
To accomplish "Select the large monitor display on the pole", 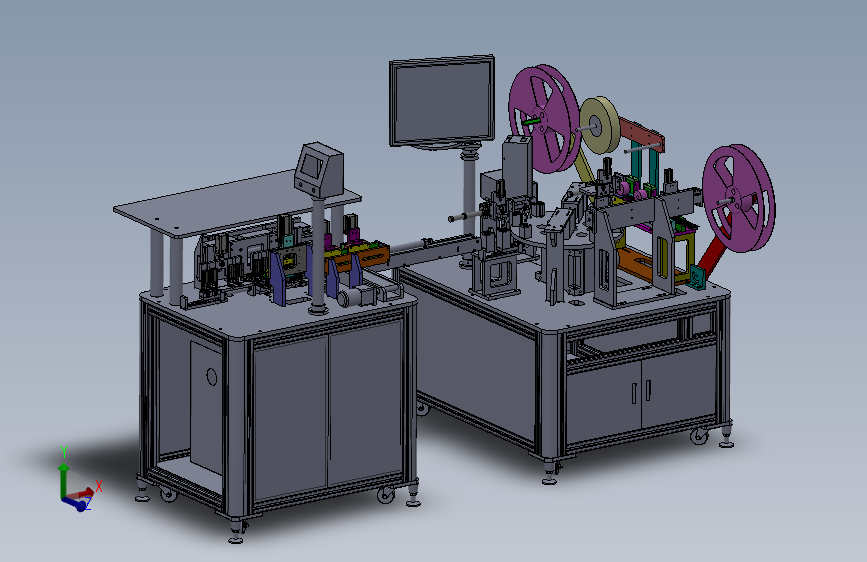I will click(442, 102).
